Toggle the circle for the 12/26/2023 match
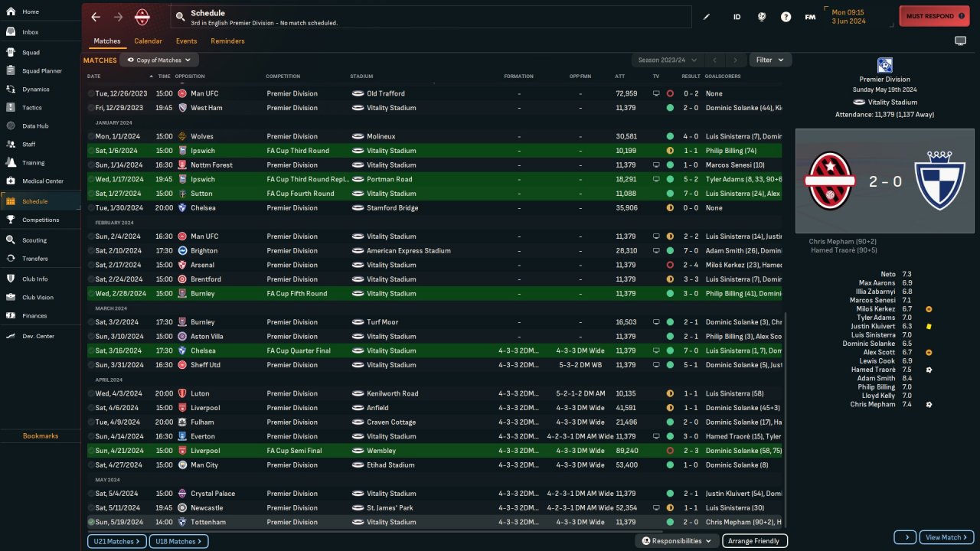980x551 pixels. click(91, 93)
